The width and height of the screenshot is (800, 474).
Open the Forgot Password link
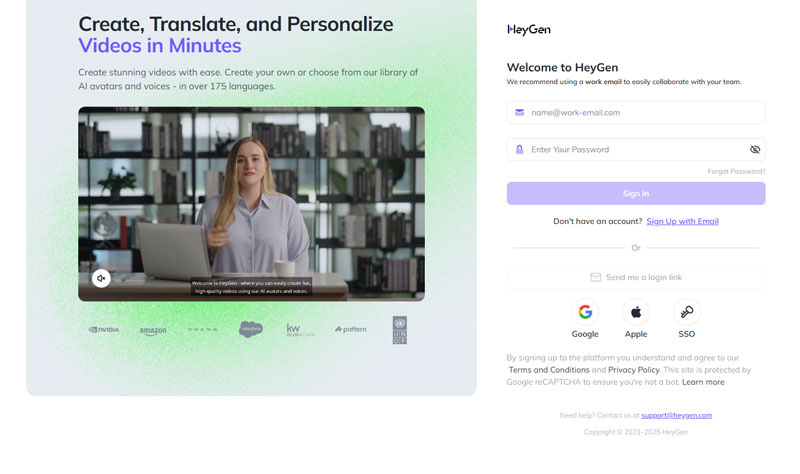pos(736,171)
